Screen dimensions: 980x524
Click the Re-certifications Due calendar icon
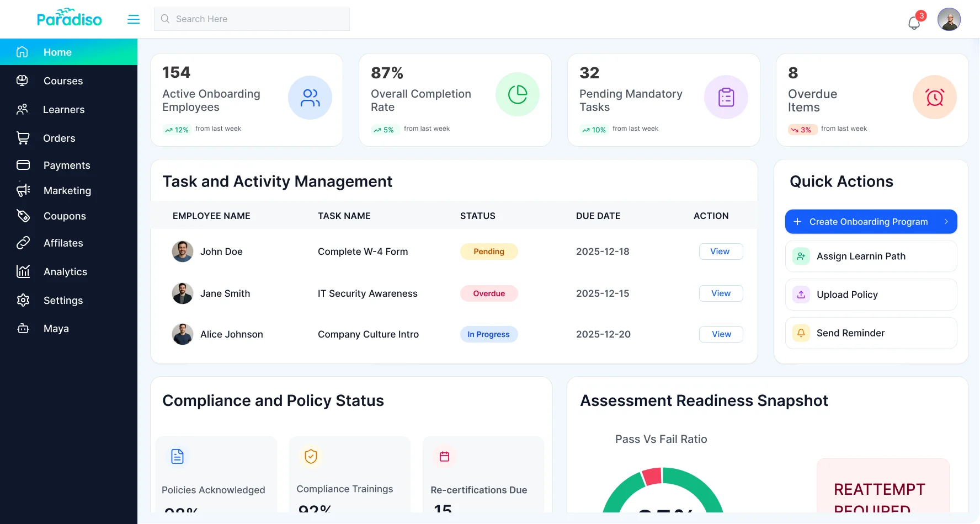pos(444,457)
